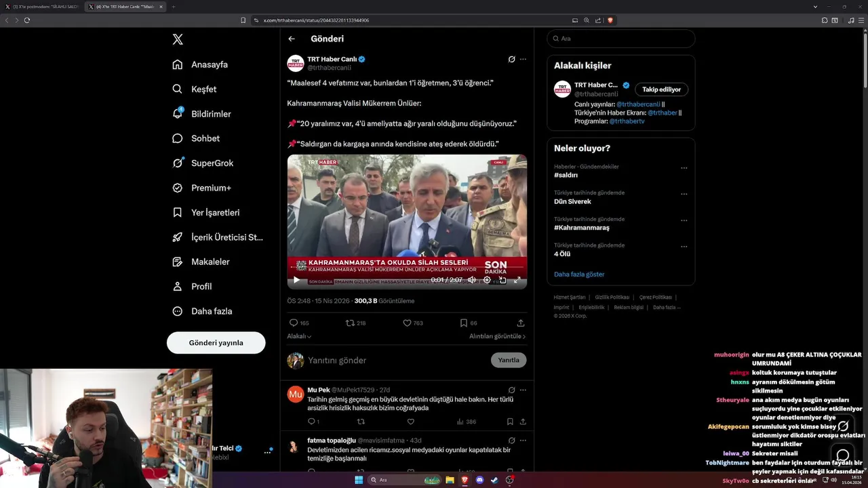Bookmark Mu Pek's comment
868x488 pixels.
click(x=510, y=422)
